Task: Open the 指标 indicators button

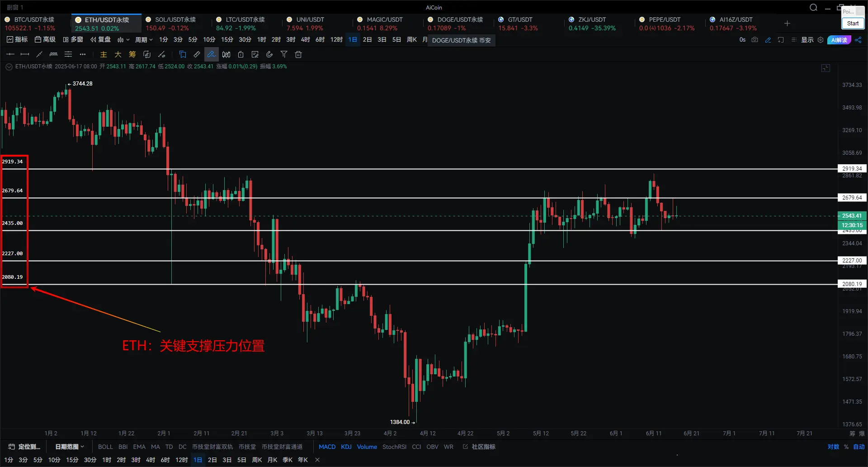Action: pos(17,40)
